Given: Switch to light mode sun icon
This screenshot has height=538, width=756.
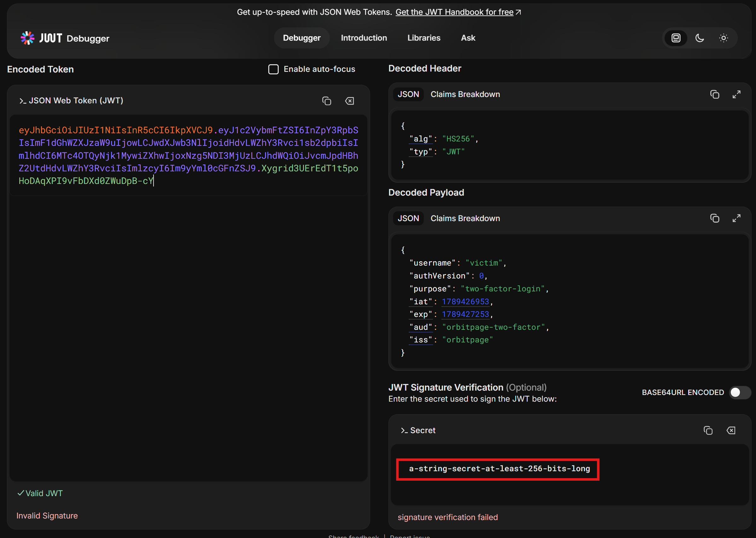Looking at the screenshot, I should [x=724, y=38].
